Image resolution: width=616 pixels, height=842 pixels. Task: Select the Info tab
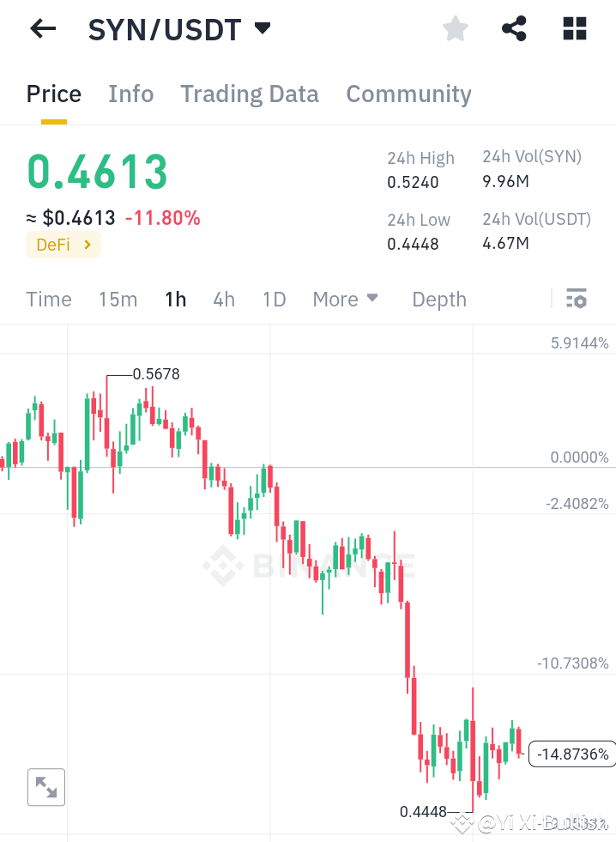point(130,94)
